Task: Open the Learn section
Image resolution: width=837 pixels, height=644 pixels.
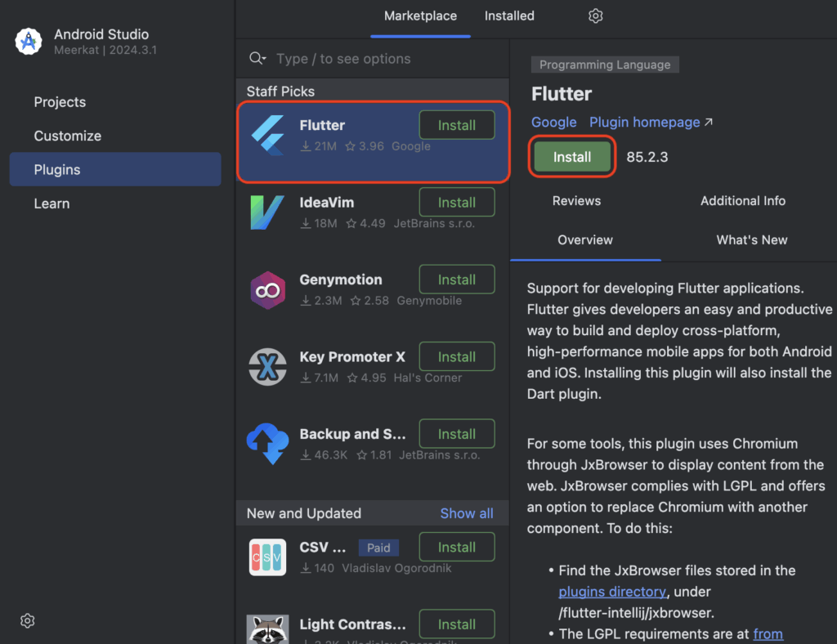Action: 51,203
